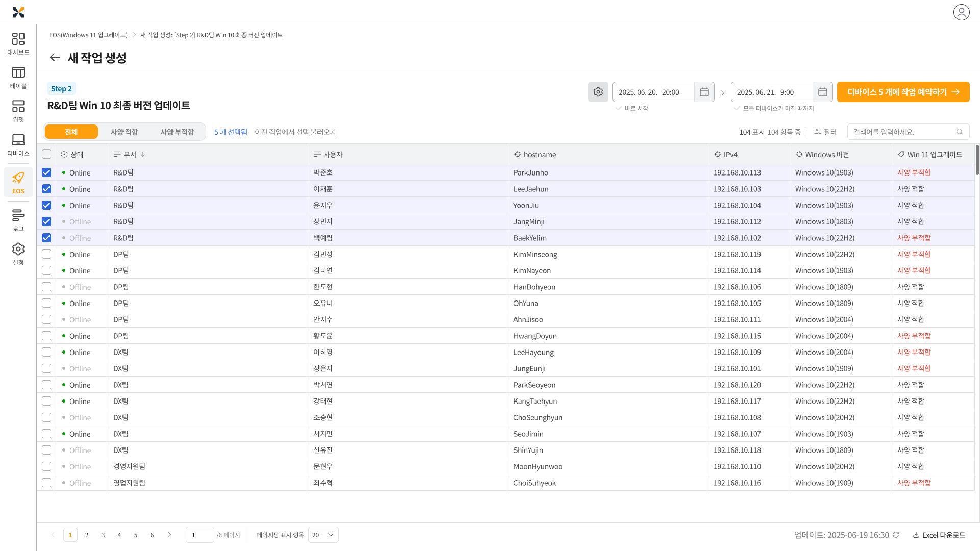
Task: Open the 대시보드 sidebar icon
Action: (18, 44)
